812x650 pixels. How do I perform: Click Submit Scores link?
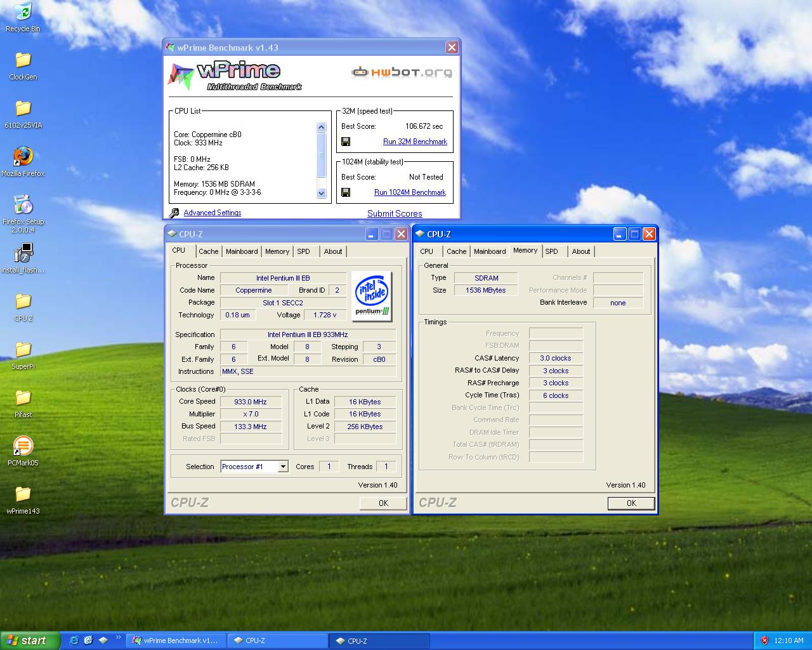395,213
